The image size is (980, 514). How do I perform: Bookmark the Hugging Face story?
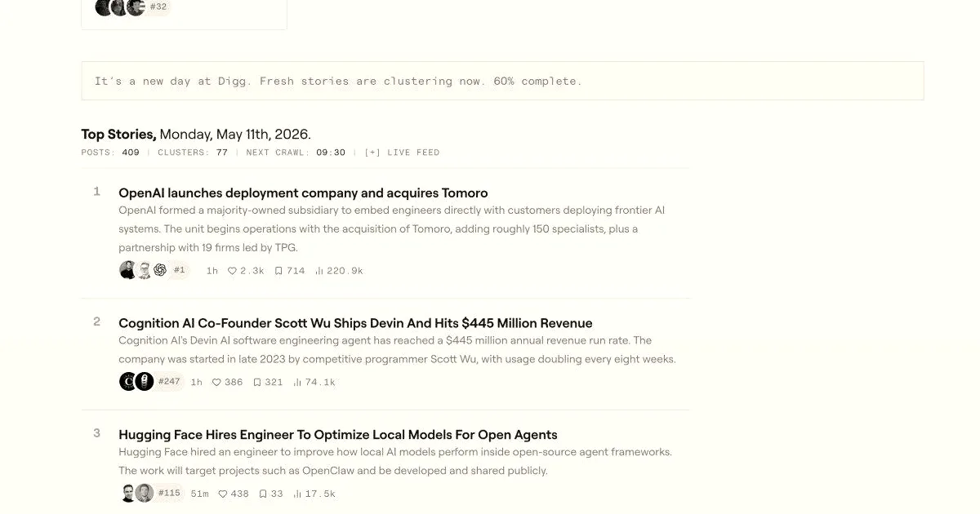[x=263, y=494]
